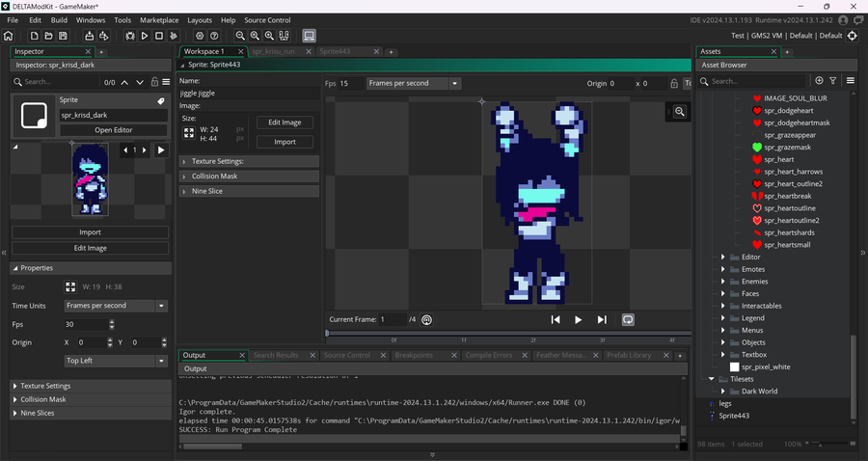Click the Import Project toolbar icon
Screen dimensions: 868x461
click(89, 36)
